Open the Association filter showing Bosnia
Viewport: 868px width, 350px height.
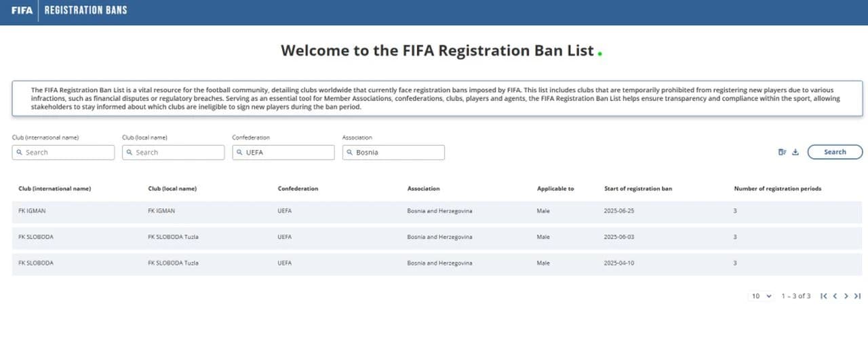click(393, 153)
